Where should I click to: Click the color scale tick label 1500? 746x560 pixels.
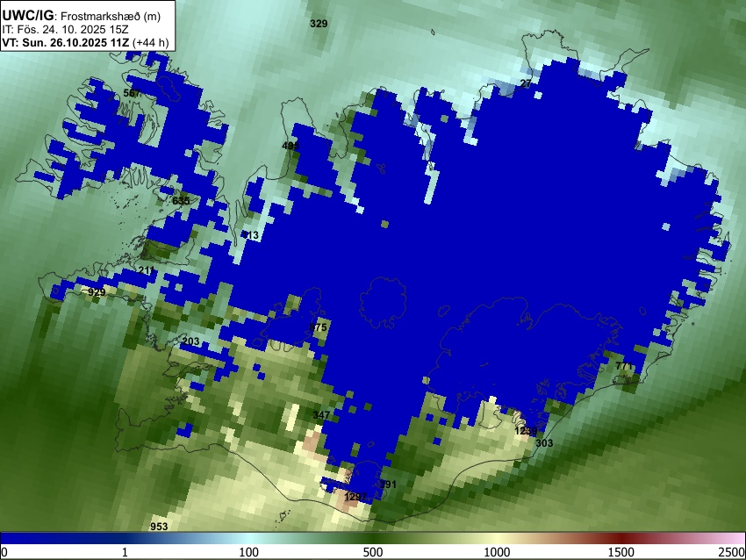pyautogui.click(x=621, y=552)
